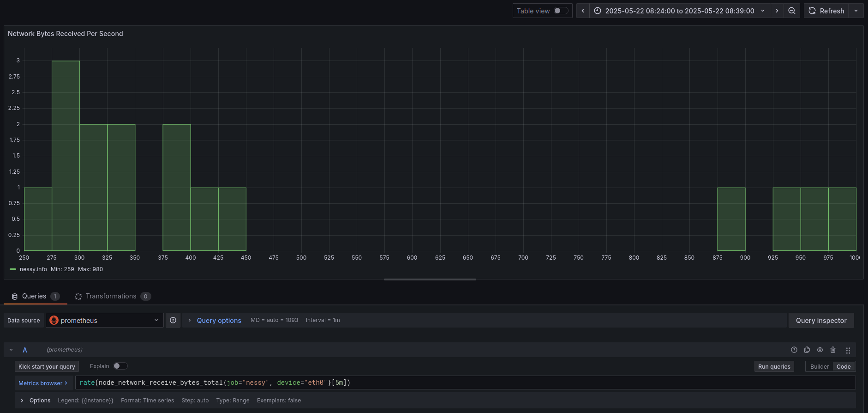Duplicate query A
This screenshot has height=413, width=868.
(x=807, y=350)
